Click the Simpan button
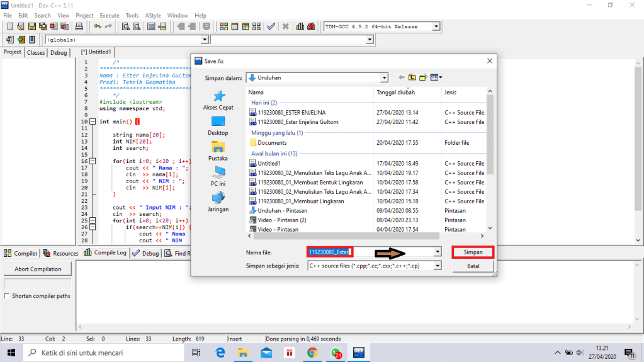This screenshot has width=644, height=362. click(x=473, y=252)
